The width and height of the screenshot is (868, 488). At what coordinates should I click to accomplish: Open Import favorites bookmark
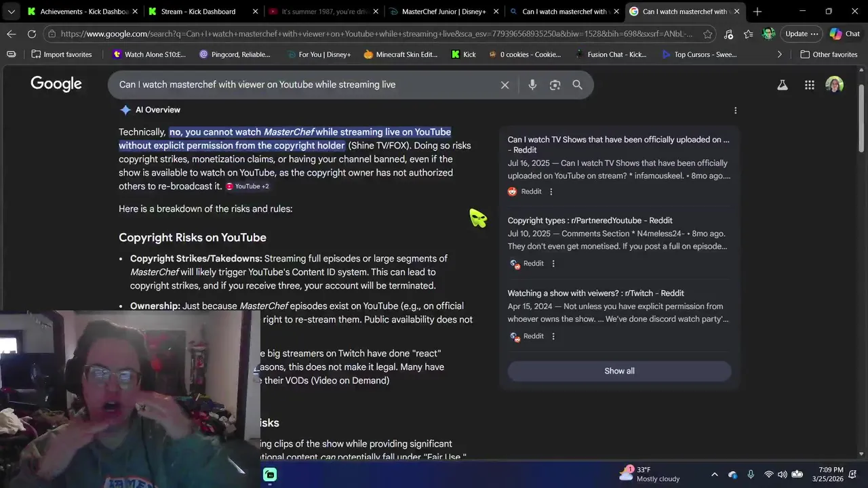[62, 54]
